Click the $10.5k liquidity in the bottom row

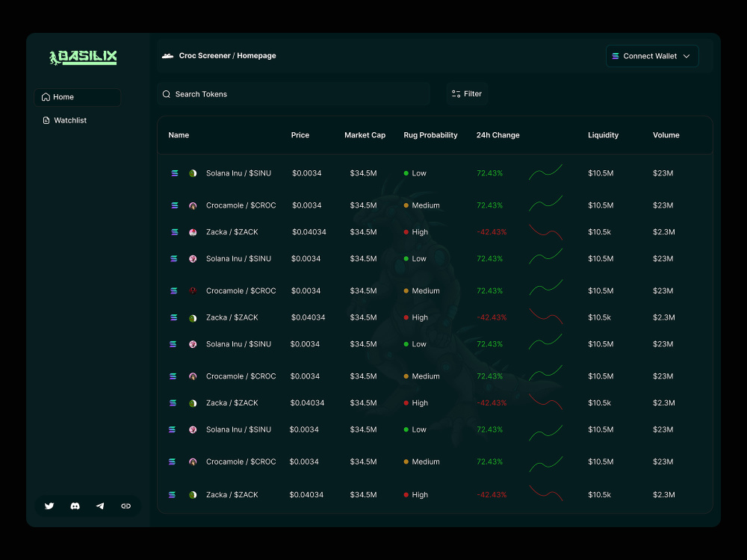pyautogui.click(x=599, y=495)
